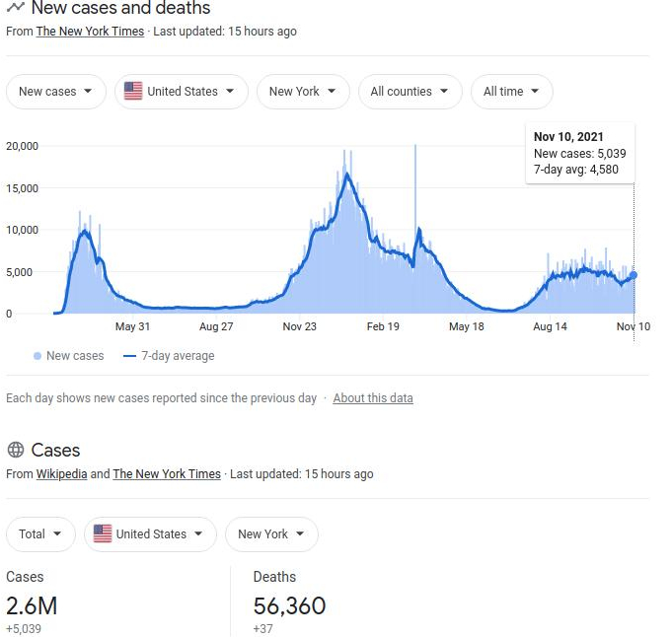Viewport: 672px width, 637px height.
Task: Expand the United States country dropdown in chart filters
Action: pyautogui.click(x=182, y=92)
